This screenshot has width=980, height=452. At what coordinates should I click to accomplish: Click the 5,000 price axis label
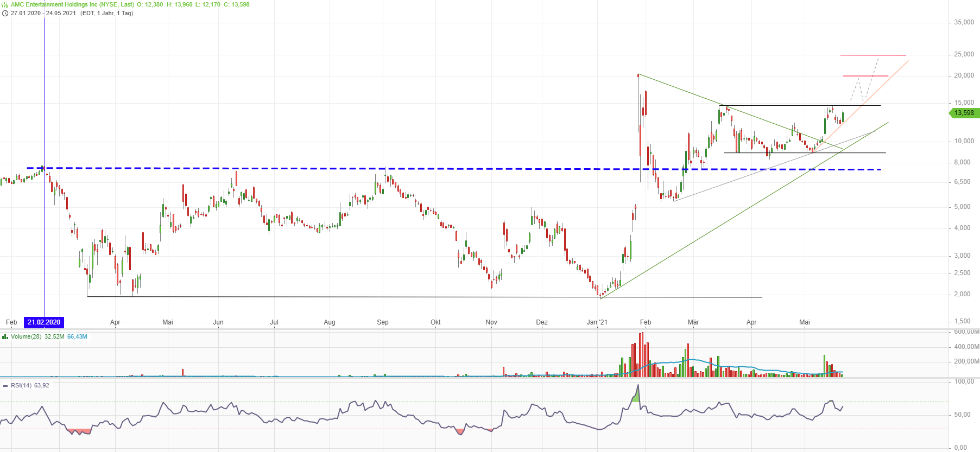click(963, 207)
